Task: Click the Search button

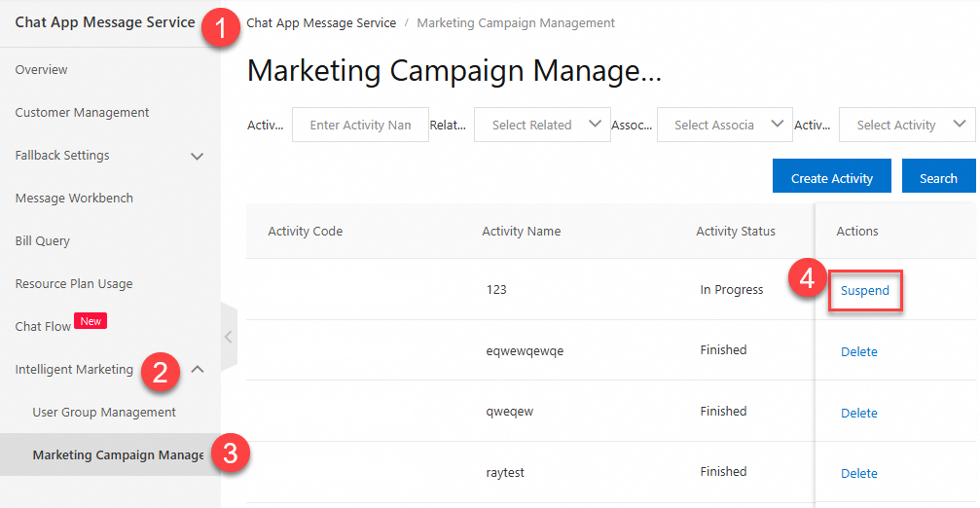Action: pyautogui.click(x=938, y=178)
